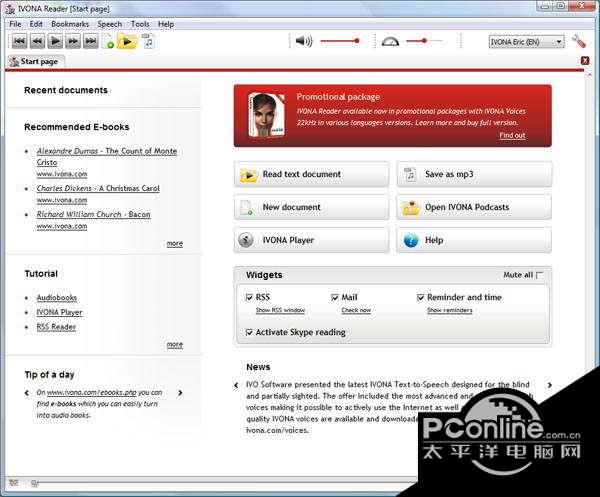Viewport: 600px width, 497px height.
Task: Show next tip of a day arrow
Action: [180, 393]
